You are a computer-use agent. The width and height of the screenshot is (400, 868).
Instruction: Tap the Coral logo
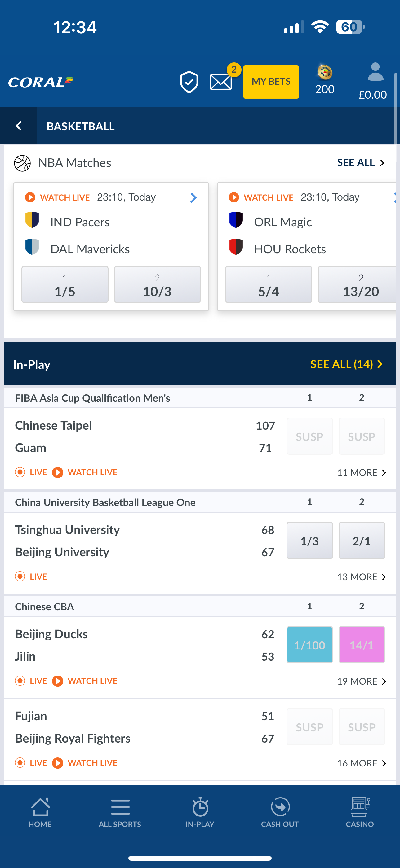click(41, 82)
